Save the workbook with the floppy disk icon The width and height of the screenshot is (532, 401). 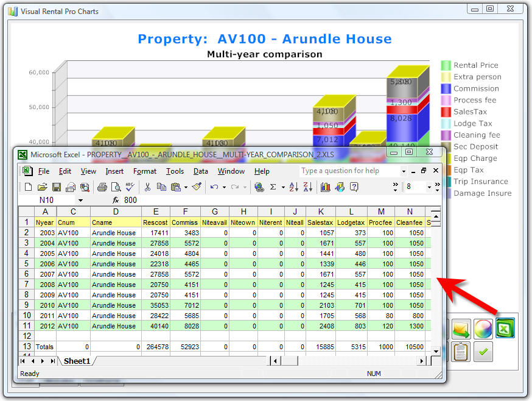coord(57,187)
